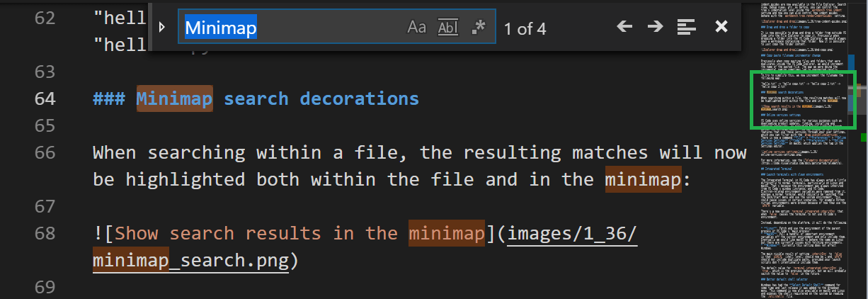Viewport: 868px width, 299px height.
Task: Click the 'search decorations' heading text
Action: (321, 98)
